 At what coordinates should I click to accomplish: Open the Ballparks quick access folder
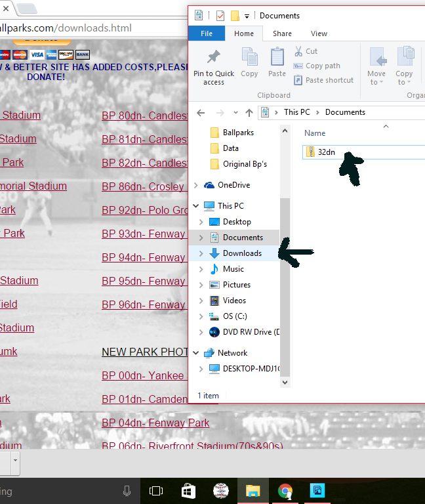(x=238, y=133)
